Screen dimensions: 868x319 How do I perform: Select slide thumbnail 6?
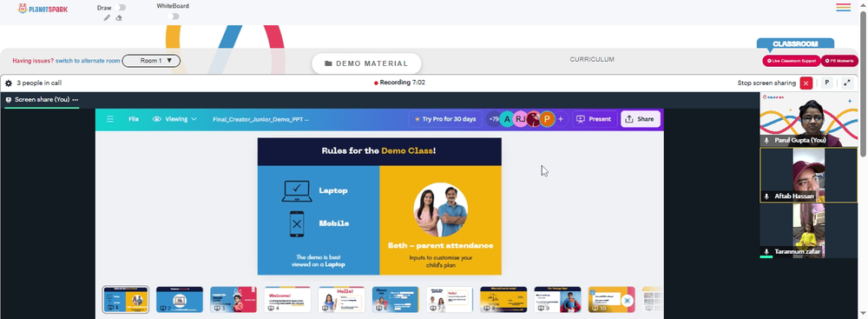(x=395, y=300)
